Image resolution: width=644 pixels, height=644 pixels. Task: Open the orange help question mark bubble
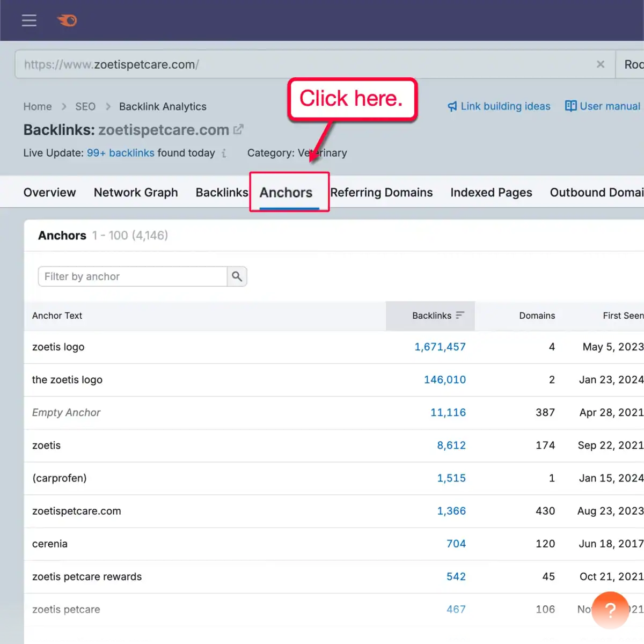(610, 610)
